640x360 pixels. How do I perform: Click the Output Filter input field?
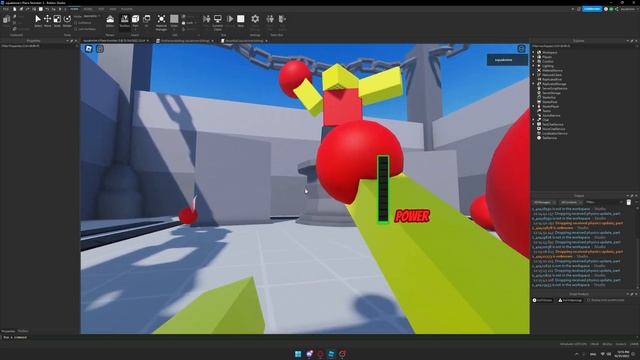point(604,202)
